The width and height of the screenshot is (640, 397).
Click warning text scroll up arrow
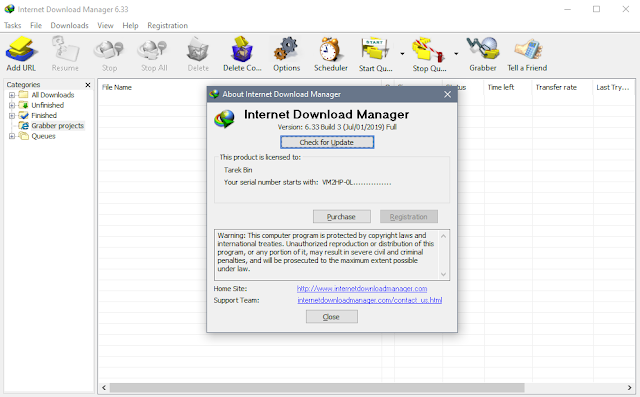[443, 236]
